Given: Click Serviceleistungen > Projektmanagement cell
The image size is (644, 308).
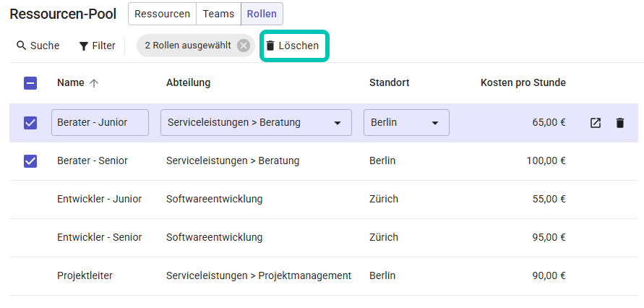Looking at the screenshot, I should point(259,275).
